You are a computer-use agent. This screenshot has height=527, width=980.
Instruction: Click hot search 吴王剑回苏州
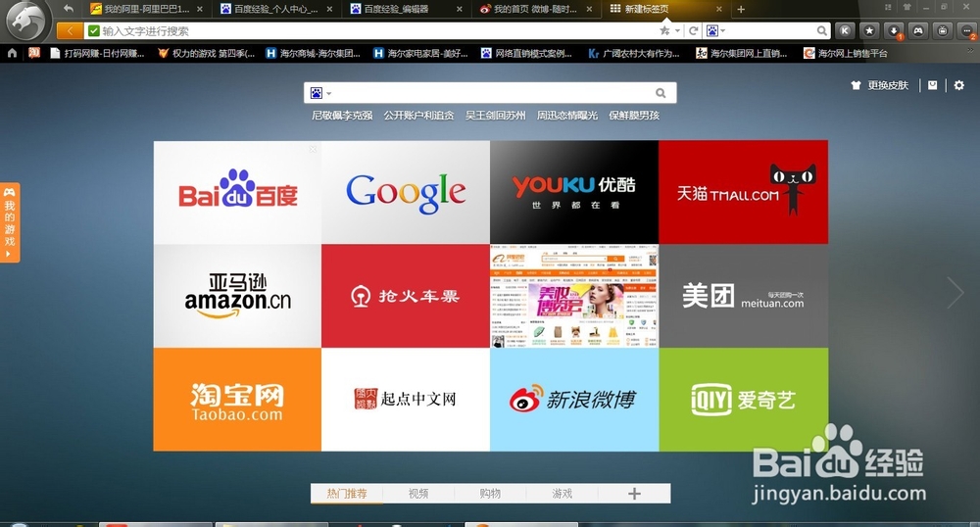pos(496,115)
